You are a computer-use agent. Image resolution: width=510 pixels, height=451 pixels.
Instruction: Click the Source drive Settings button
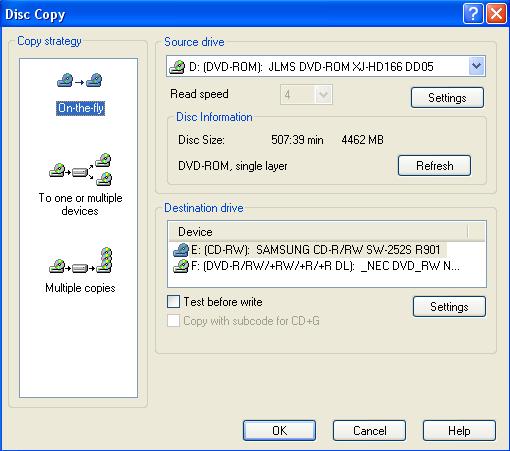tap(447, 98)
